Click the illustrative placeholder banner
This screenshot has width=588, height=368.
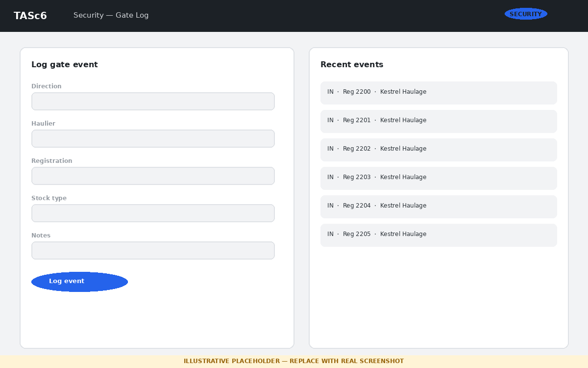pyautogui.click(x=294, y=361)
